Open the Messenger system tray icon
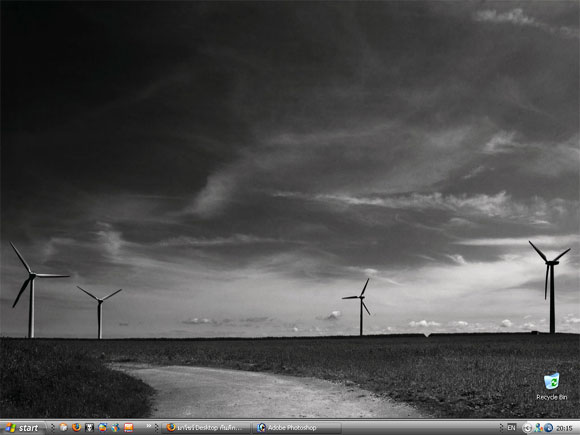 pos(538,428)
